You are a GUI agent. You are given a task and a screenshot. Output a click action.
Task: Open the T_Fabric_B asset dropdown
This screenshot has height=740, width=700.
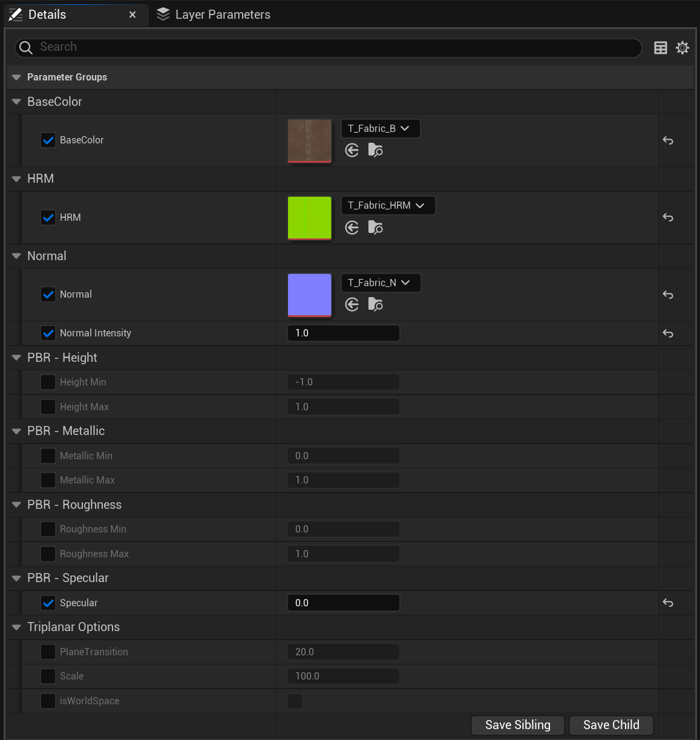tap(381, 128)
